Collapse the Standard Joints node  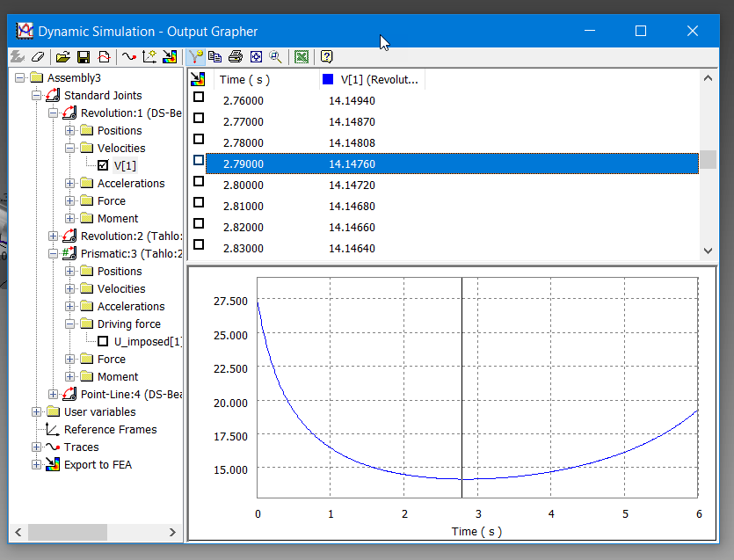point(37,96)
